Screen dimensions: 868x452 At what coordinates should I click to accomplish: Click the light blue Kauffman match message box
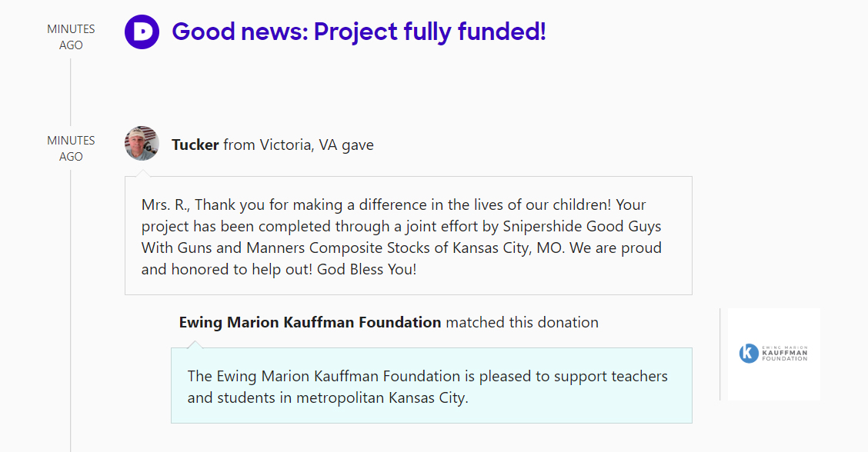[x=431, y=386]
